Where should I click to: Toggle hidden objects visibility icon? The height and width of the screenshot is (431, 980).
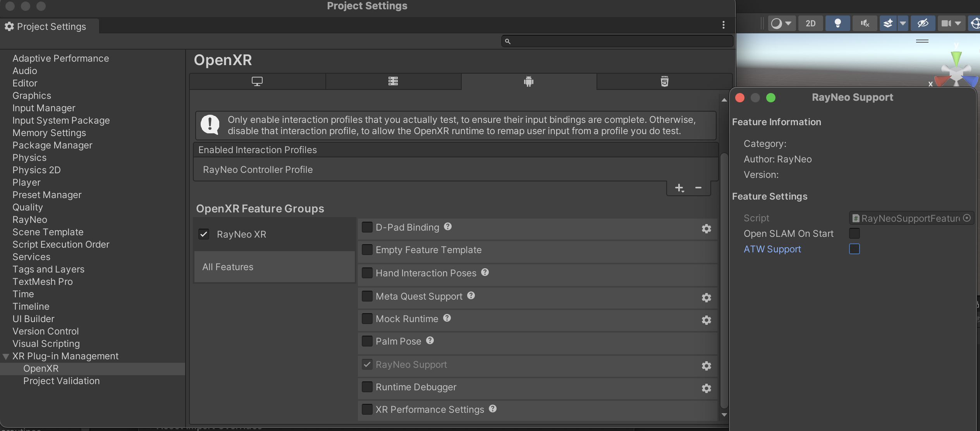pos(923,24)
